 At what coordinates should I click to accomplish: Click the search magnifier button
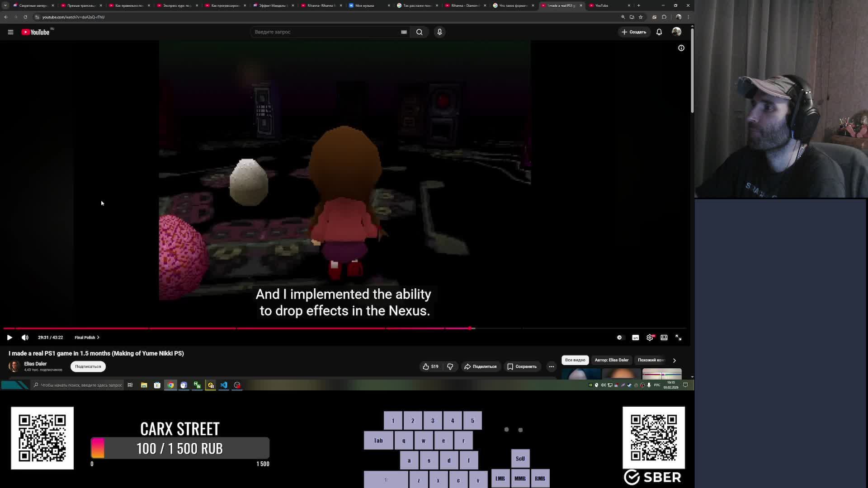click(x=419, y=32)
